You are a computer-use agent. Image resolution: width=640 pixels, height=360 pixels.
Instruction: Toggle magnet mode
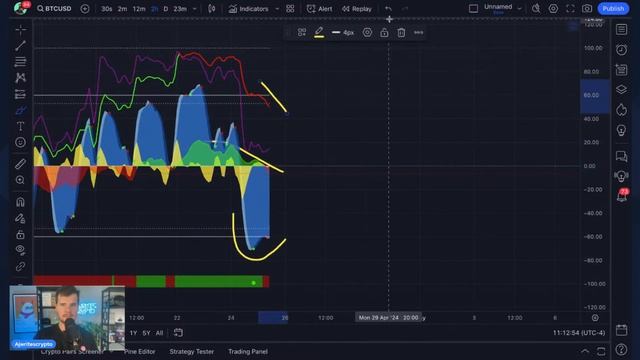[x=20, y=202]
